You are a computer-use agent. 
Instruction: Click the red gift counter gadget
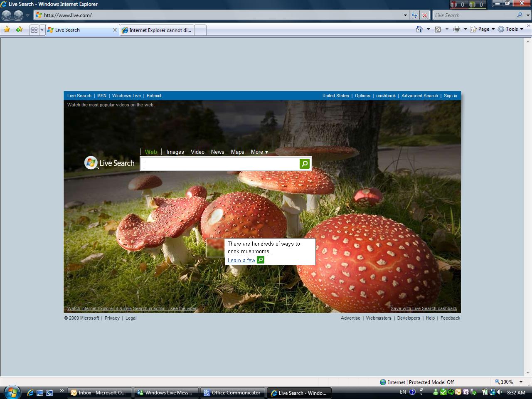coord(459,5)
